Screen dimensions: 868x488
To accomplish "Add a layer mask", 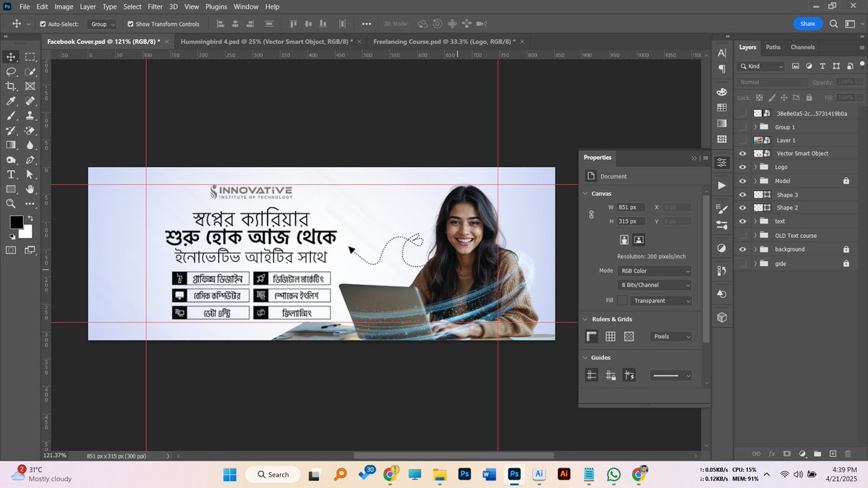I will [x=787, y=453].
